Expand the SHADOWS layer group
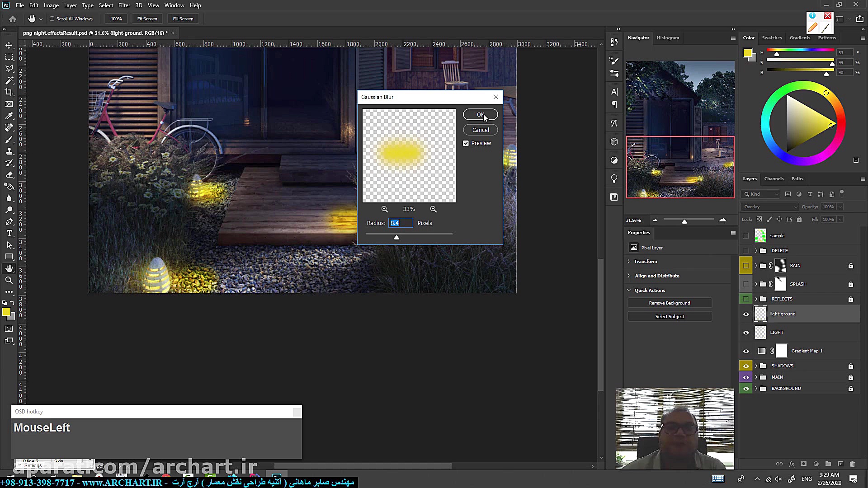 [756, 366]
